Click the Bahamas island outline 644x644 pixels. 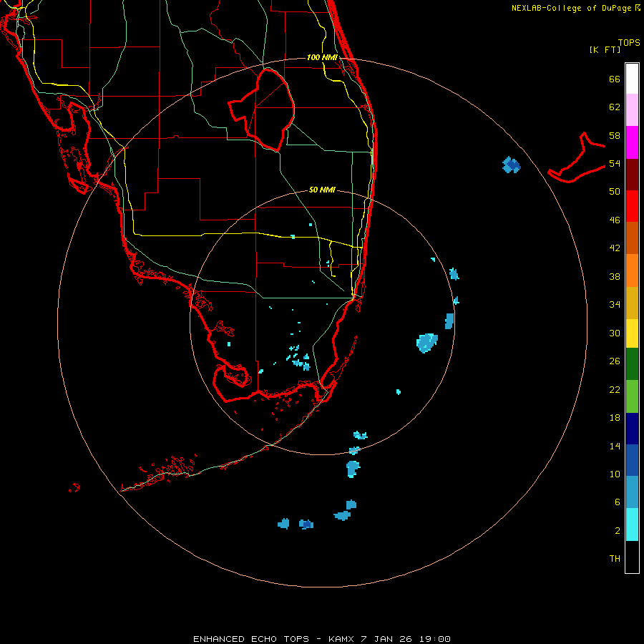point(577,158)
